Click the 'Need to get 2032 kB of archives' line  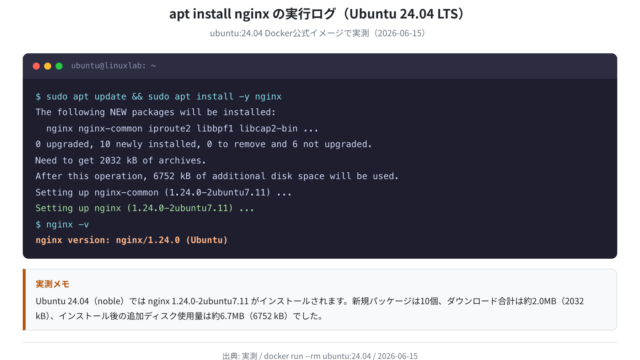point(120,160)
